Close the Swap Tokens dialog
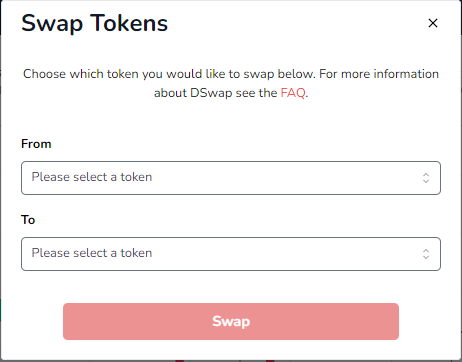This screenshot has height=362, width=462. tap(433, 23)
